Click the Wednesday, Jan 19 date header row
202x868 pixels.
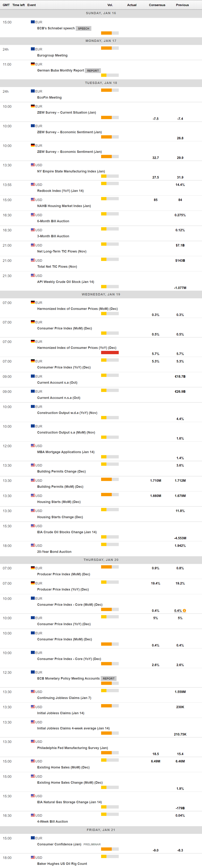[x=101, y=294]
